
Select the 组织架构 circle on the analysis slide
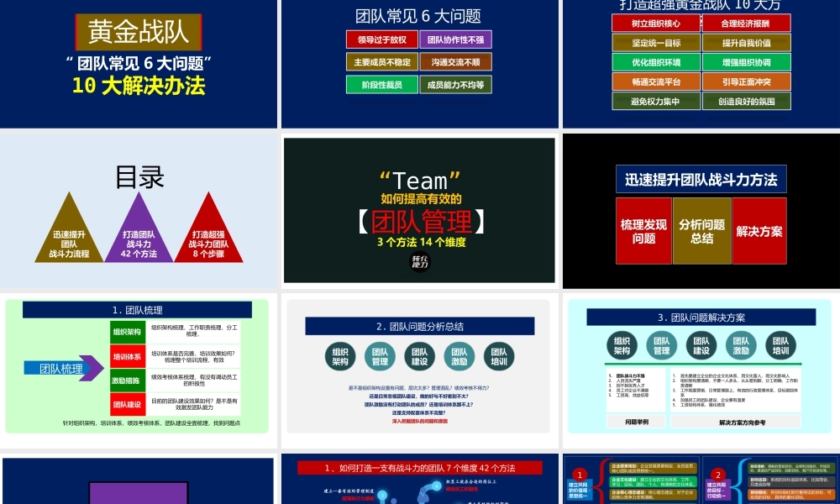click(x=339, y=356)
